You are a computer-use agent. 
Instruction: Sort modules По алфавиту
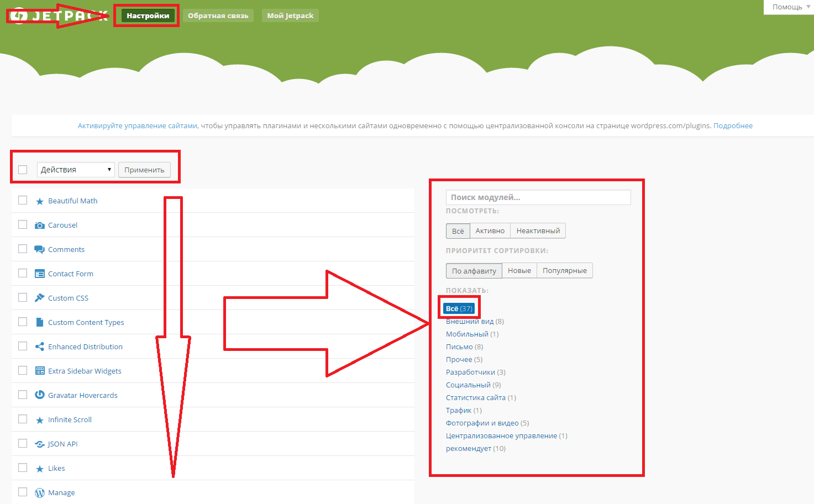click(x=474, y=271)
